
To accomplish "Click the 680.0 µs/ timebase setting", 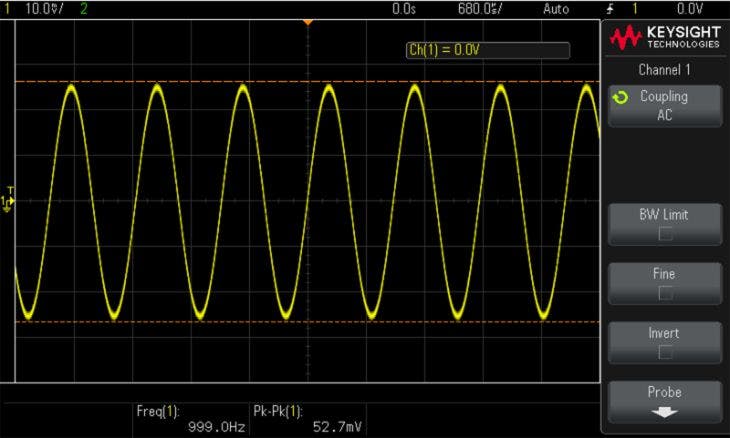I will [480, 8].
